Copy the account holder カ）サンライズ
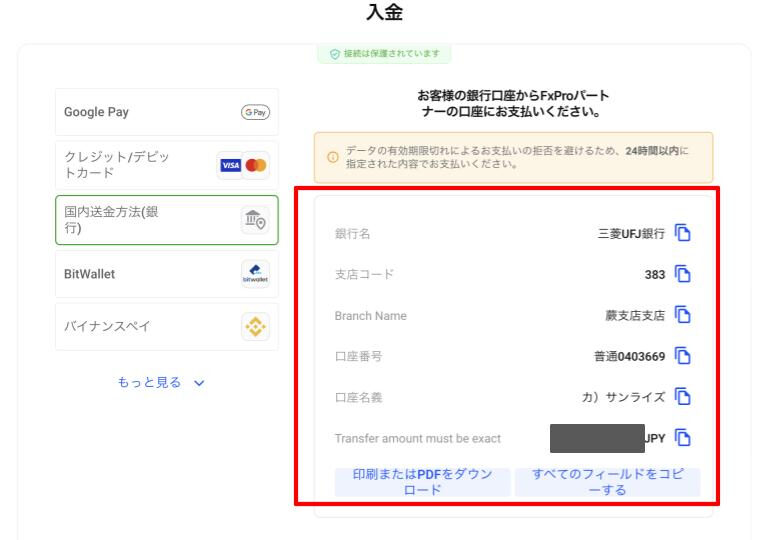757x540 pixels. coord(682,397)
